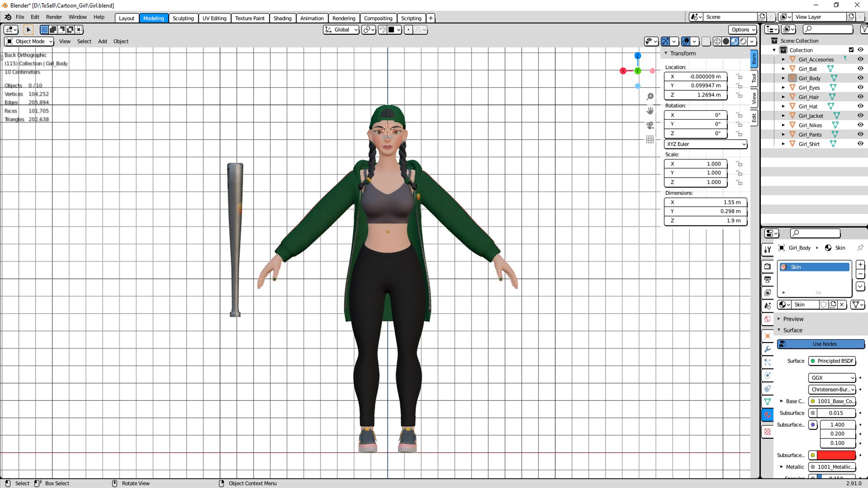
Task: Open the Texture properties checker tab
Action: click(768, 432)
